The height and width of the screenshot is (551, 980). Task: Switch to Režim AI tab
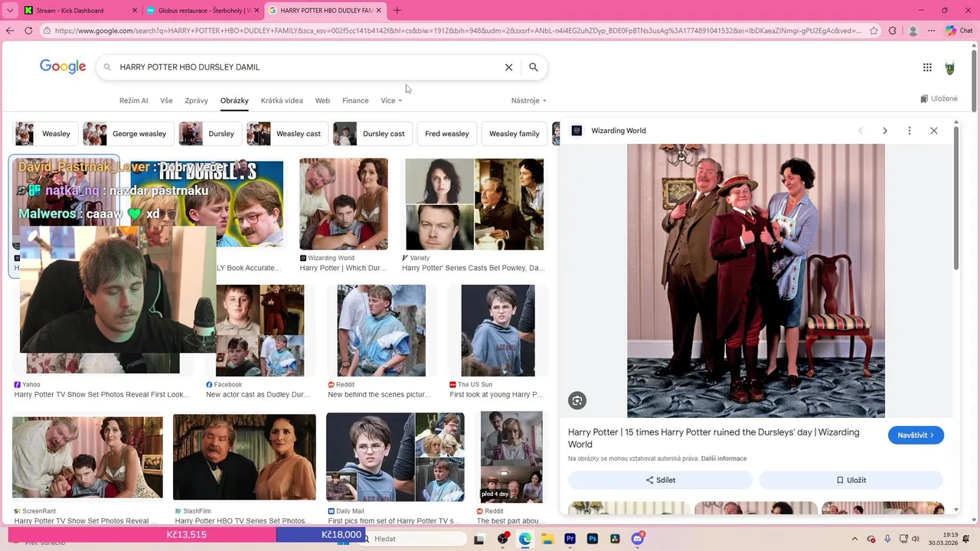133,101
